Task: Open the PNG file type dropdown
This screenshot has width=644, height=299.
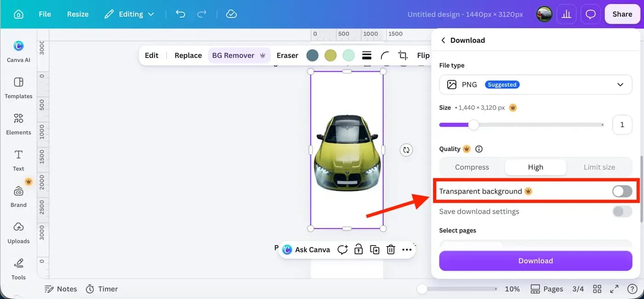Action: pos(535,85)
